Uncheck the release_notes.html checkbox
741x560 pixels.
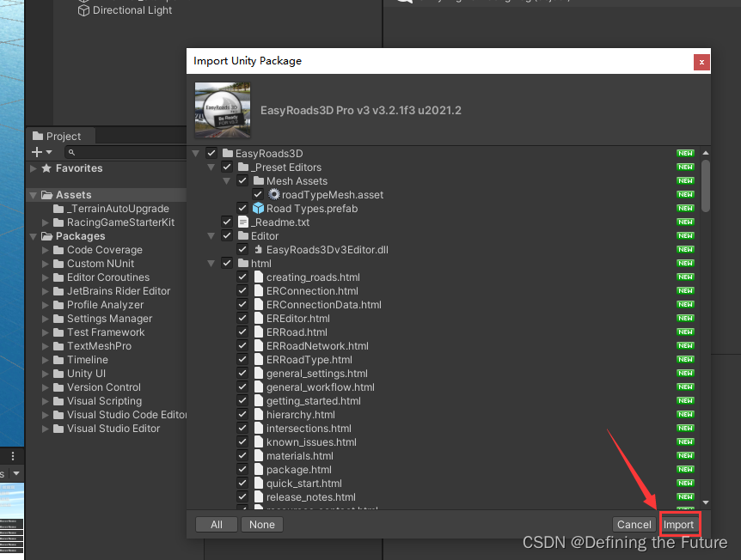tap(242, 496)
